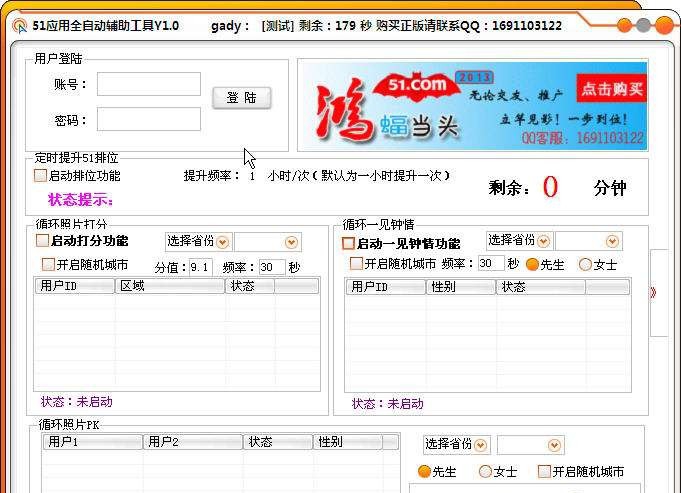Open 选择省份 dropdown in 一见钟情 section
The width and height of the screenshot is (681, 493).
click(x=519, y=240)
